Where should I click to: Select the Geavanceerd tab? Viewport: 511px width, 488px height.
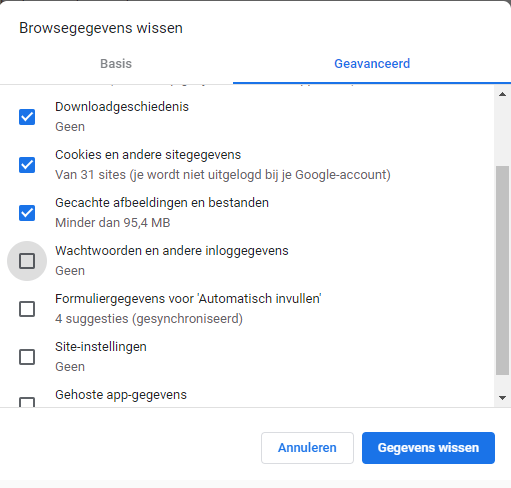(x=372, y=64)
